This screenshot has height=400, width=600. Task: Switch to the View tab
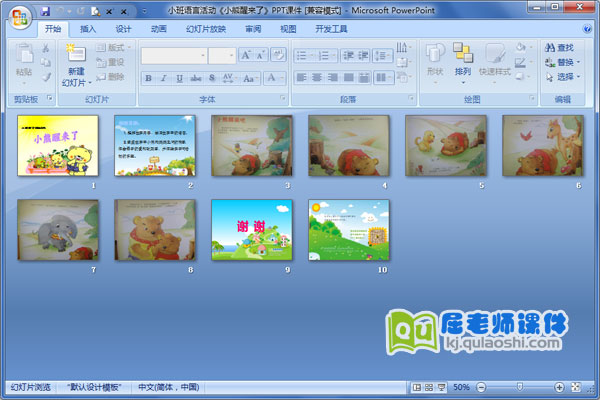pos(288,29)
